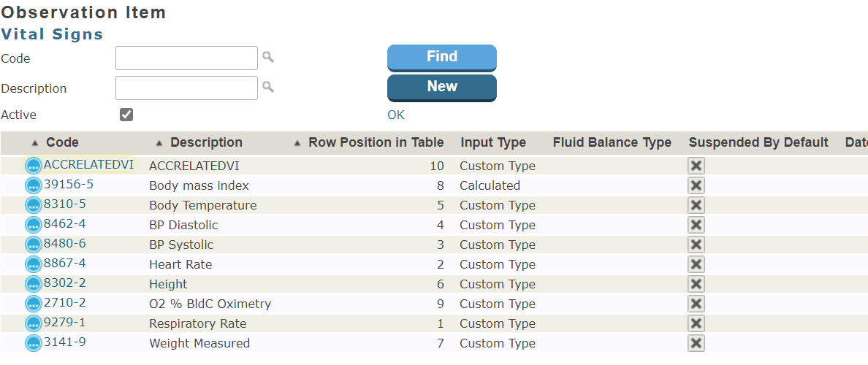Image resolution: width=868 pixels, height=365 pixels.
Task: Click the lookup magnifier beside Description field
Action: point(268,87)
